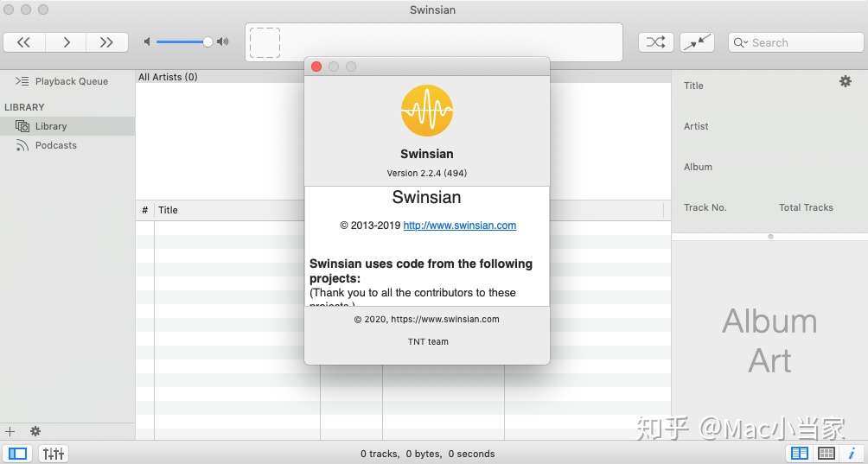
Task: Select Library in the sidebar
Action: 67,126
